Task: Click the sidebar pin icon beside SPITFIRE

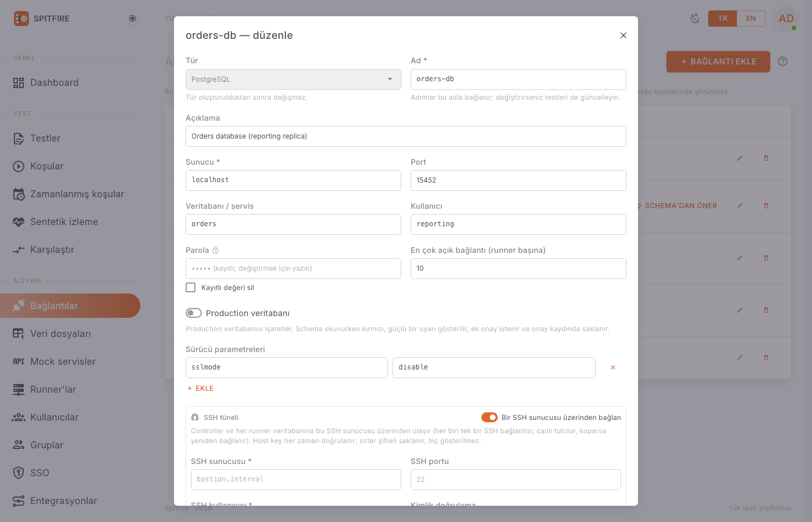Action: tap(132, 19)
